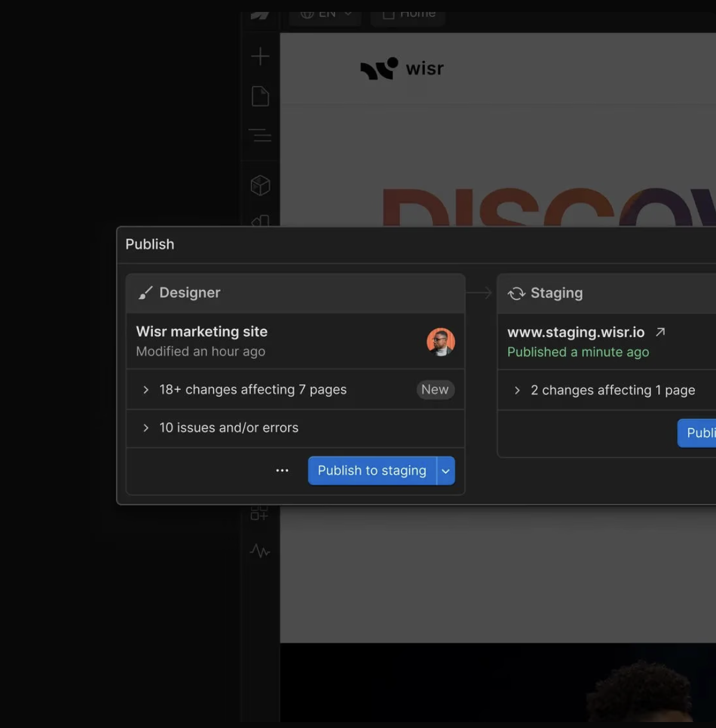Viewport: 716px width, 728px height.
Task: Click Wisr marketing site title
Action: click(x=202, y=332)
